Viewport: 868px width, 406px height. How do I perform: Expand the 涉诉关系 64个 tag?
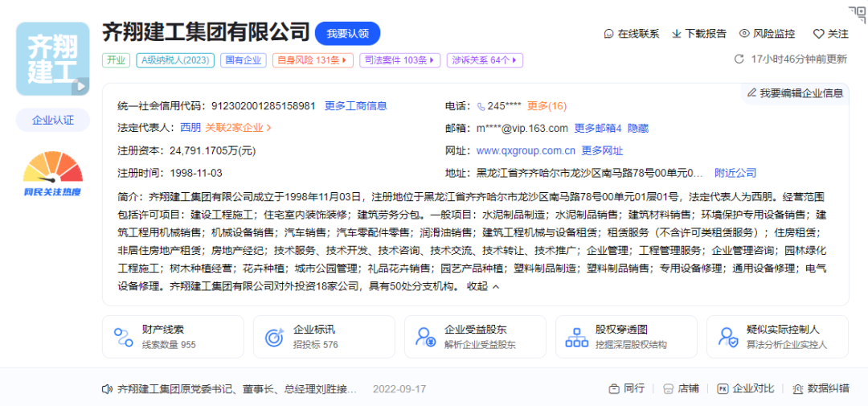486,59
